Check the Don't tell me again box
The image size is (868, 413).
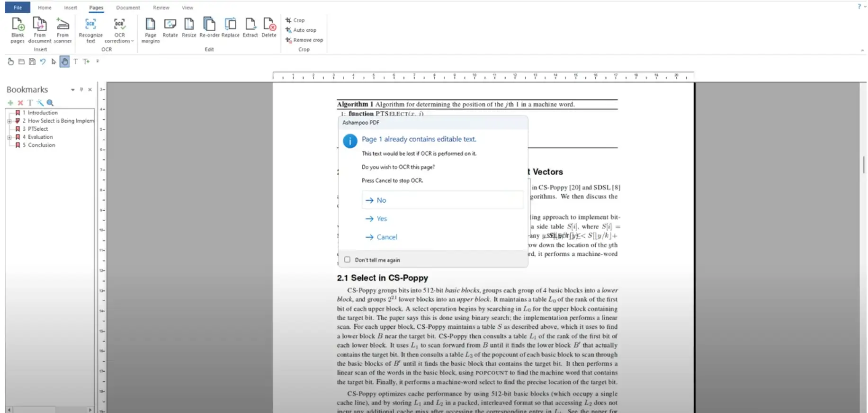[348, 260]
